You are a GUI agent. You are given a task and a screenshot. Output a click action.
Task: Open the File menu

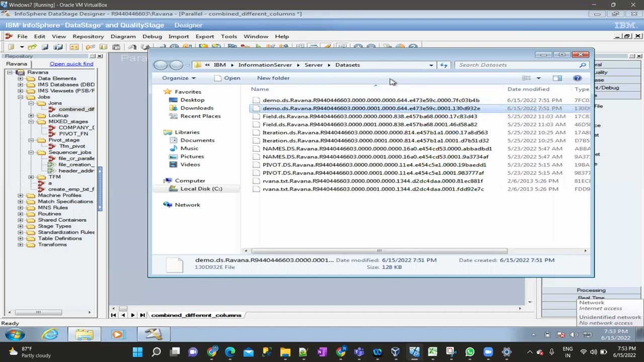click(x=22, y=36)
